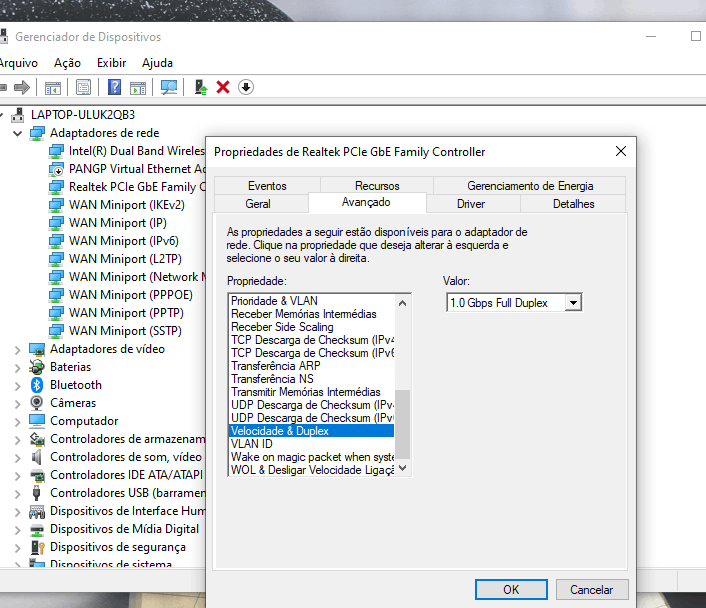Viewport: 706px width, 608px height.
Task: Expand the Baterias node
Action: click(18, 368)
